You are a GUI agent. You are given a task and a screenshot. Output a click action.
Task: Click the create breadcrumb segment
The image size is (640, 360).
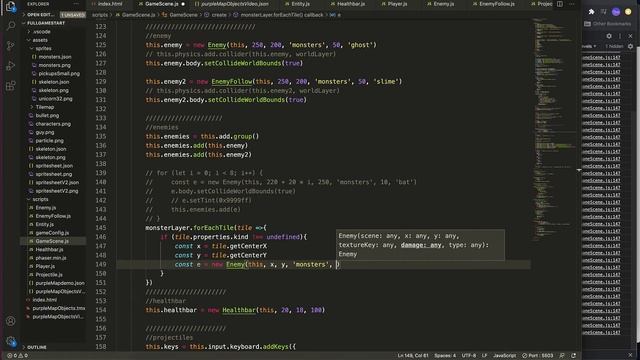[x=219, y=15]
